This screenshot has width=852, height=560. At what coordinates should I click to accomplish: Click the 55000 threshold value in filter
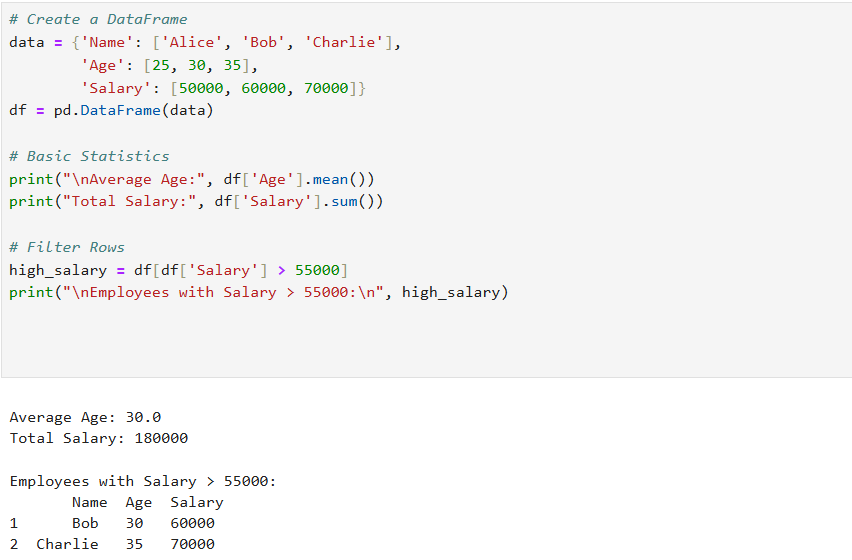tap(317, 270)
